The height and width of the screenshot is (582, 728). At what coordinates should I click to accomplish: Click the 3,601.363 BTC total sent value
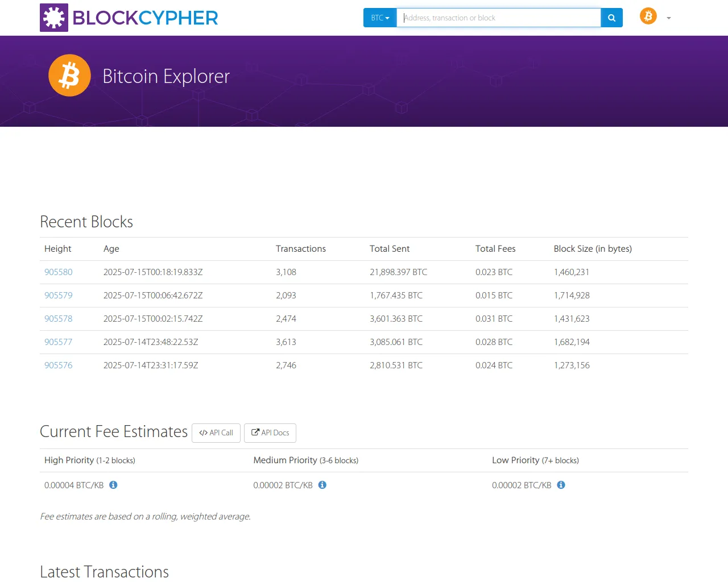click(396, 319)
